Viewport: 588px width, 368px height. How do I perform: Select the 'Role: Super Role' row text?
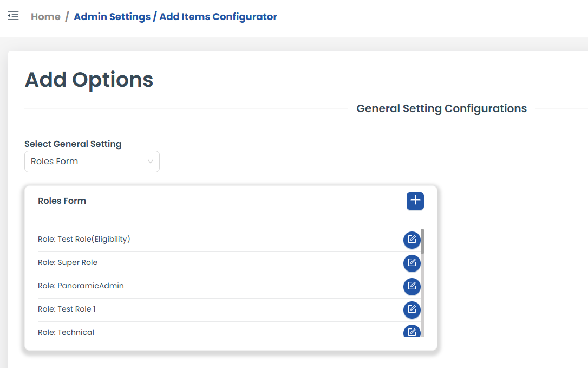click(x=68, y=262)
